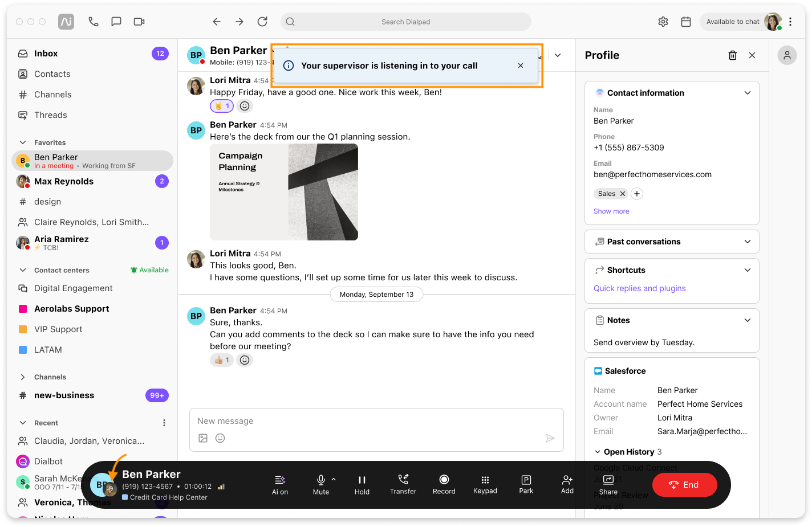Viewport: 812px width, 527px height.
Task: Expand the Channels section in the sidebar
Action: 23,377
